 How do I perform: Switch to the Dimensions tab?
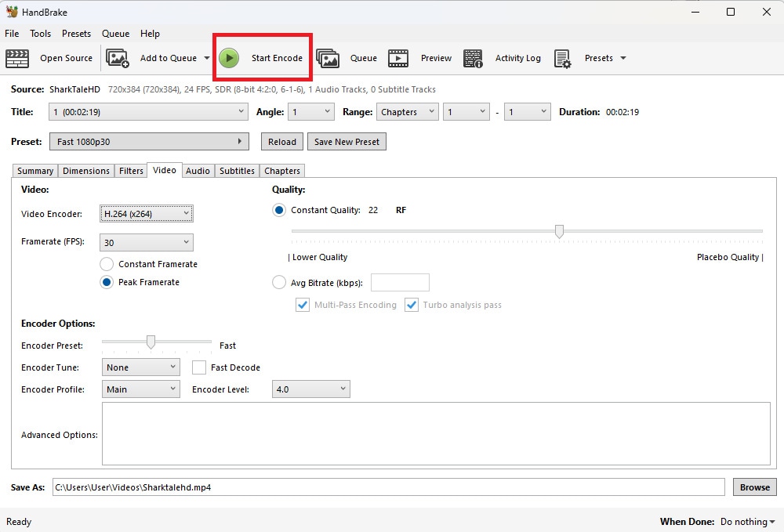(x=86, y=171)
